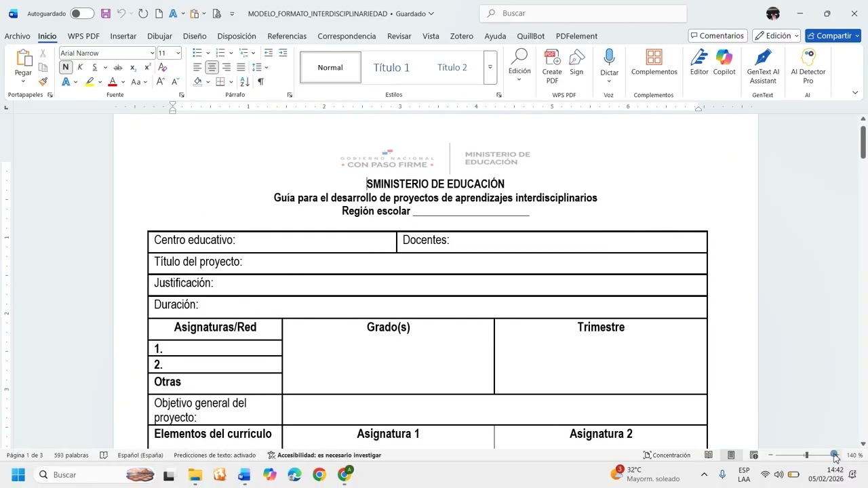Expand the Styles gallery arrow
Image resolution: width=868 pixels, height=488 pixels.
[490, 67]
